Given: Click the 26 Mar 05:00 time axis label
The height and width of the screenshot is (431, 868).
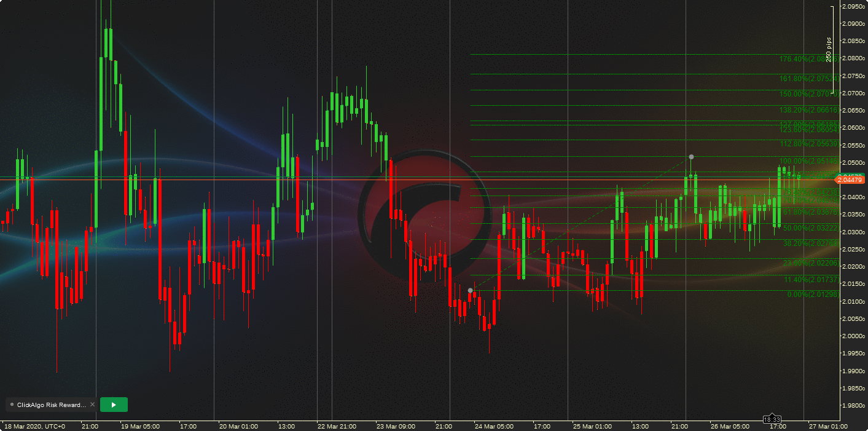Looking at the screenshot, I should click(x=730, y=426).
